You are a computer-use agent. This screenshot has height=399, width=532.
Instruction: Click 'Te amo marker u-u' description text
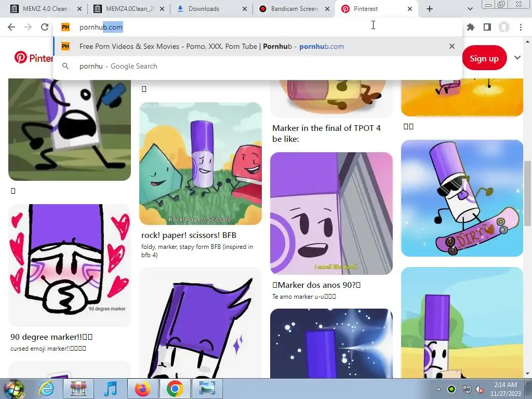(x=304, y=297)
